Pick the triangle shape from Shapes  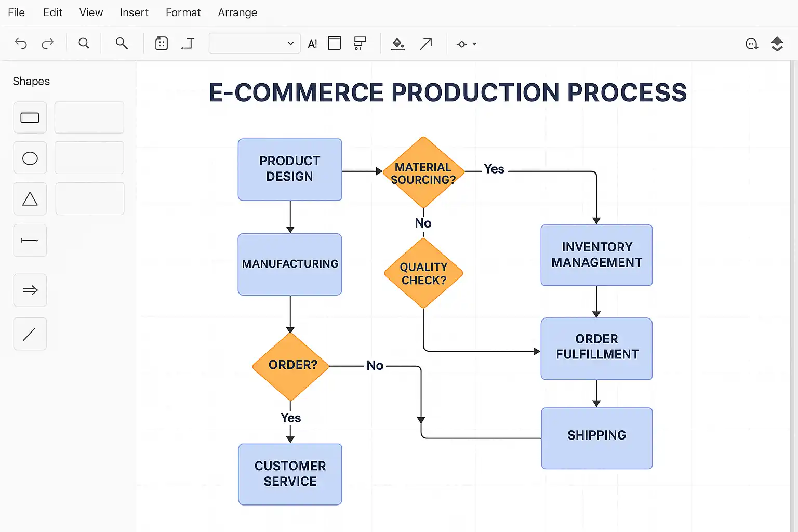pos(30,198)
